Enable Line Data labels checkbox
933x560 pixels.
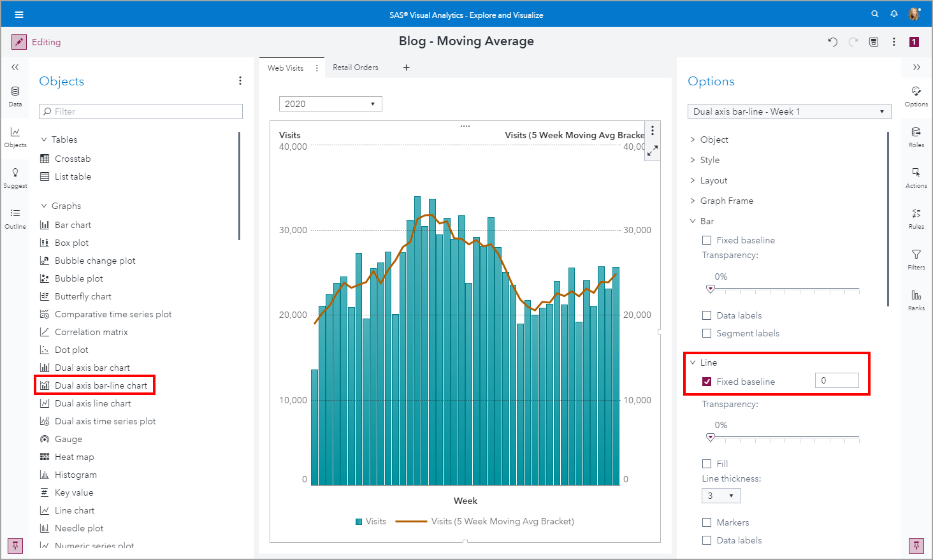pos(707,540)
